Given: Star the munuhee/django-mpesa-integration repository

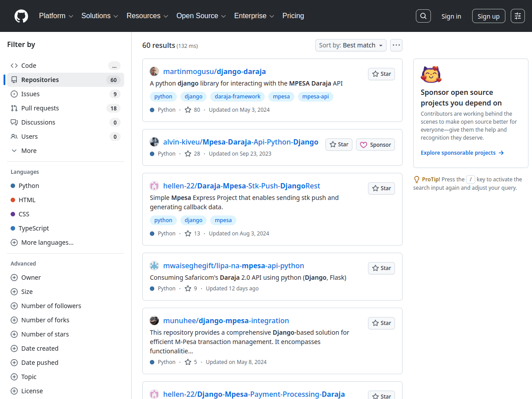Looking at the screenshot, I should tap(381, 323).
